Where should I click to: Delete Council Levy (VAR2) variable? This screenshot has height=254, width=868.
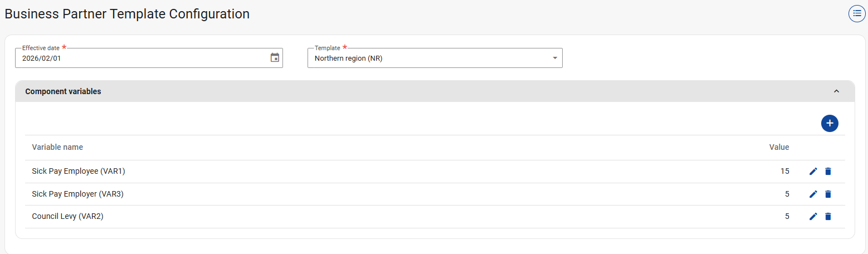click(x=828, y=217)
